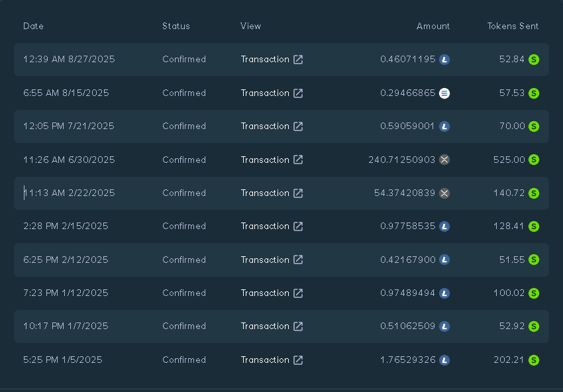Click the Status column header
The width and height of the screenshot is (563, 392).
pos(176,26)
